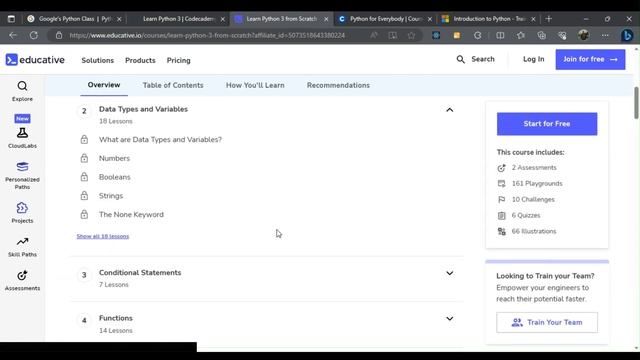The height and width of the screenshot is (360, 640).
Task: Click lock icon beside Numbers lesson
Action: click(84, 158)
